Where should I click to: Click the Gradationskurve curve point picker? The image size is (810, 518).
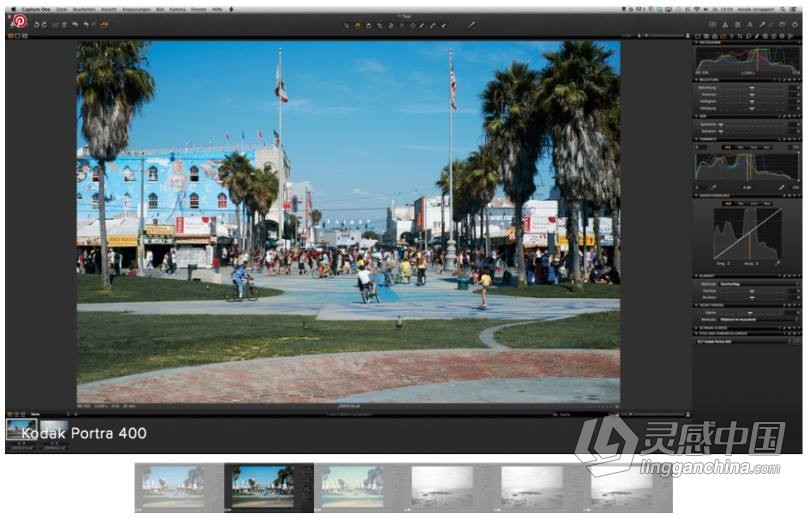(x=777, y=263)
